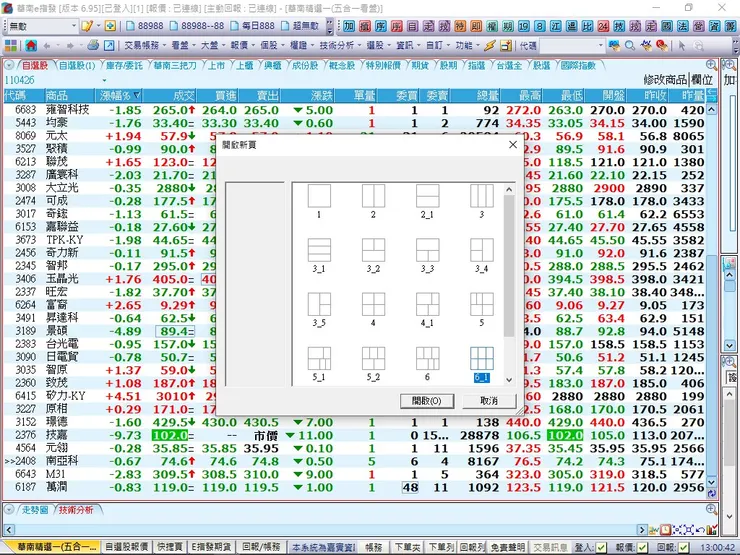Click the 取消 button in dialog

pos(489,401)
